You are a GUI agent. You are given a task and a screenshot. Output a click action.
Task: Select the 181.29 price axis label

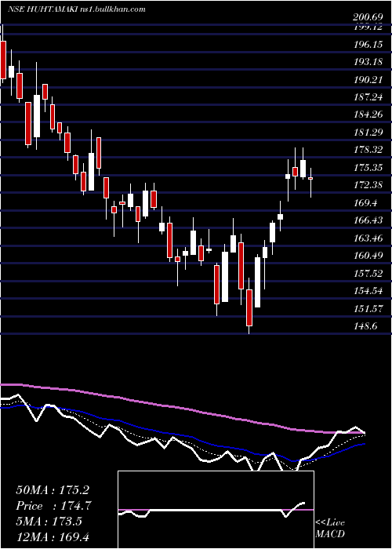369,133
